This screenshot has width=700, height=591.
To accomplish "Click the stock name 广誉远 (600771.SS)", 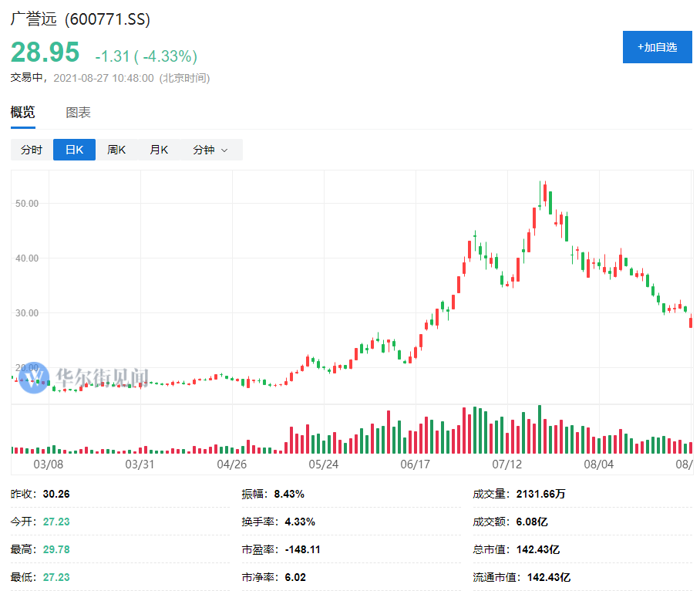I will point(80,19).
